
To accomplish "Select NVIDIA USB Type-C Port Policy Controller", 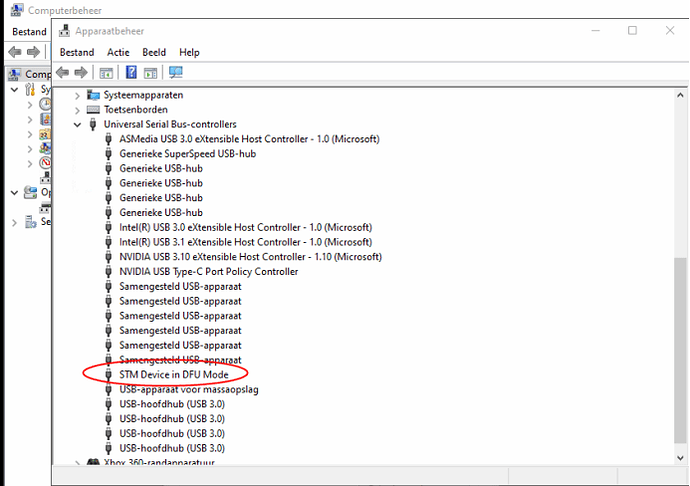I will [209, 272].
